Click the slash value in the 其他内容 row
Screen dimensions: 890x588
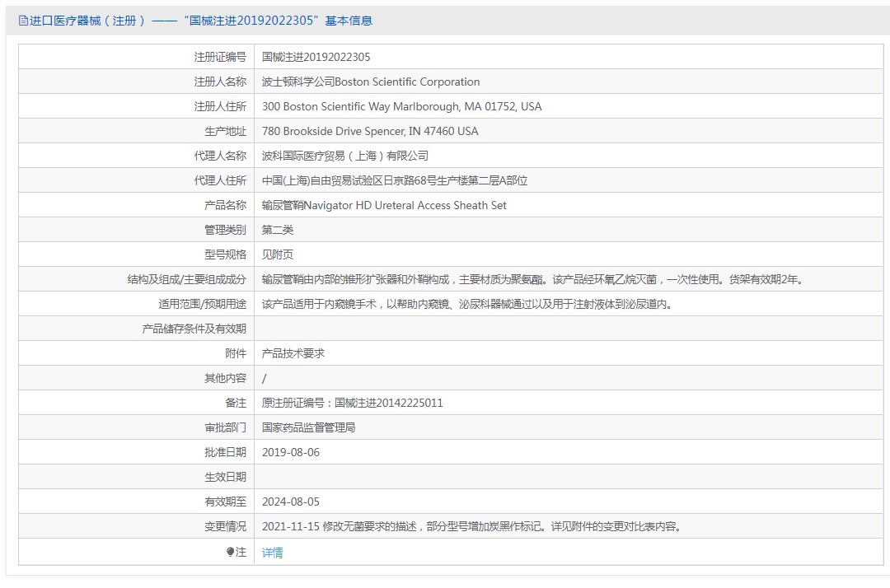pos(264,378)
